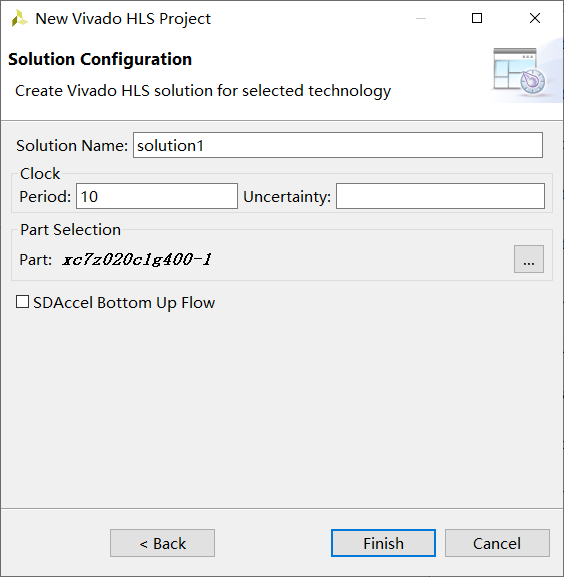Click the Create Vivado HLS solution description
Image resolution: width=564 pixels, height=577 pixels.
[203, 91]
